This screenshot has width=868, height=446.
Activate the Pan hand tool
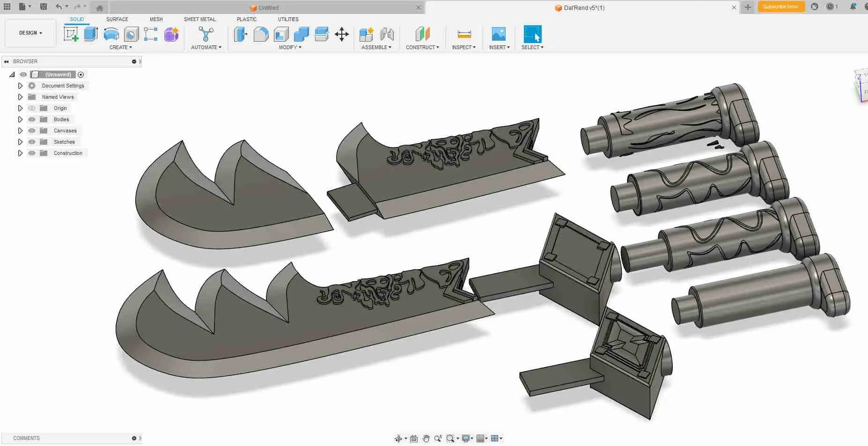pos(426,439)
